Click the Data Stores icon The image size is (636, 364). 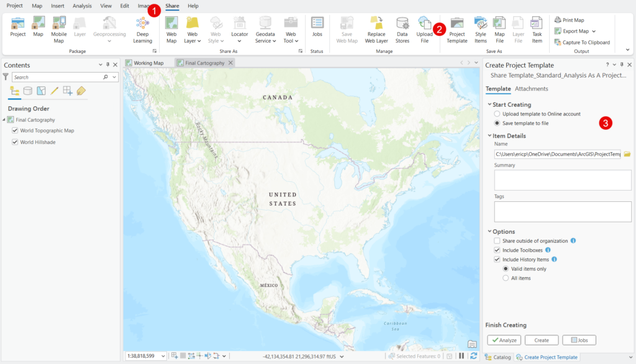tap(402, 25)
